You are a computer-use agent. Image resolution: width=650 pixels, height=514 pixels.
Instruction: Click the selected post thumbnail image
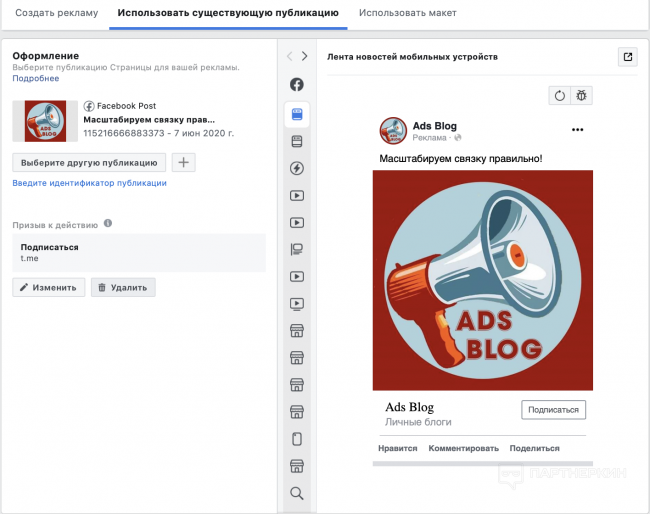coord(45,120)
